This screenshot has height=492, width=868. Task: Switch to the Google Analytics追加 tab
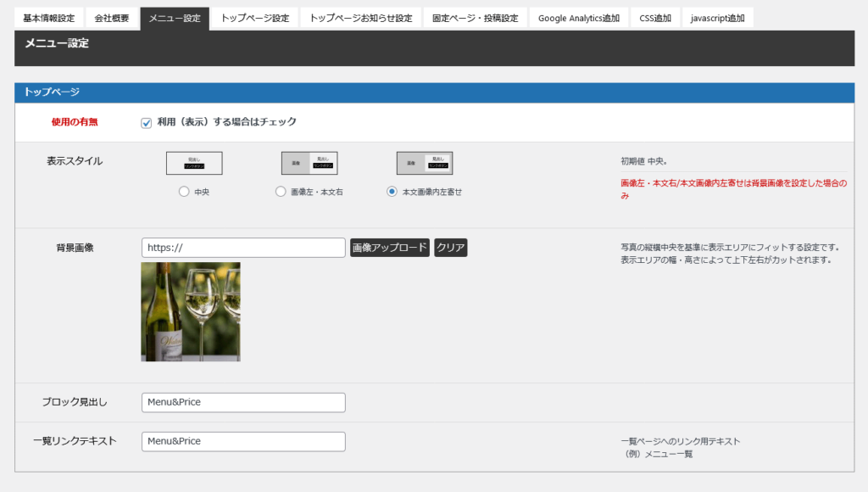click(578, 18)
